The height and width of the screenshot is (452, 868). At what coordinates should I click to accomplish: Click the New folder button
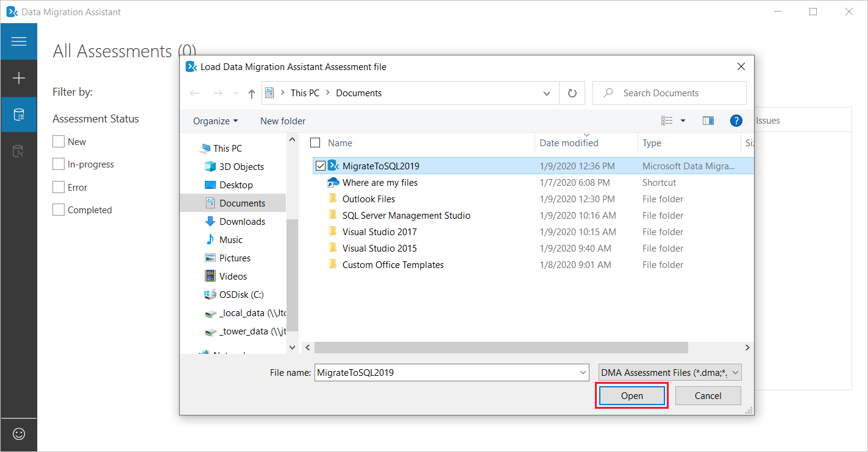click(283, 121)
